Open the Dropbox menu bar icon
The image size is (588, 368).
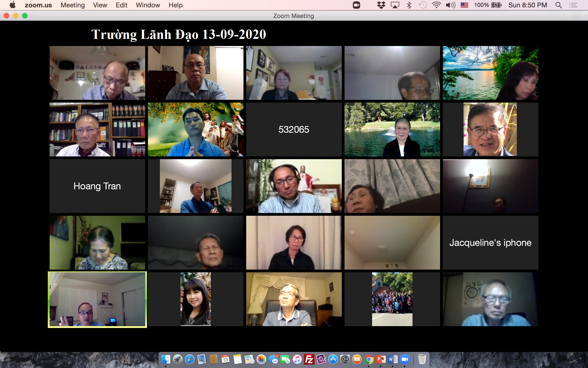click(x=381, y=5)
